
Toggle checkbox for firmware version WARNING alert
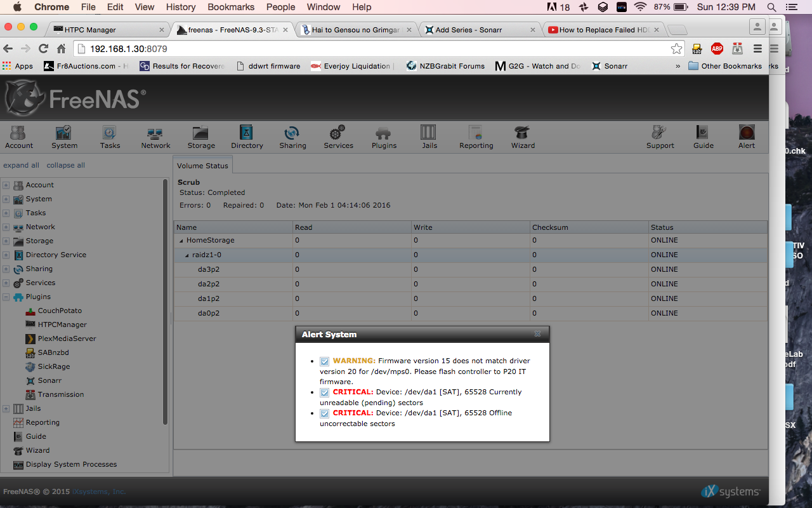(x=324, y=361)
